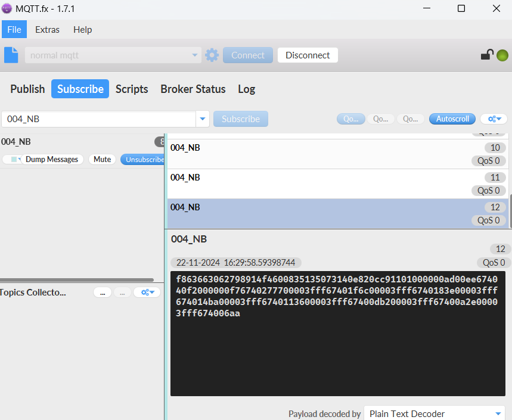Click the 004_NB subscription entry in left panel
This screenshot has width=512, height=420.
(x=82, y=151)
